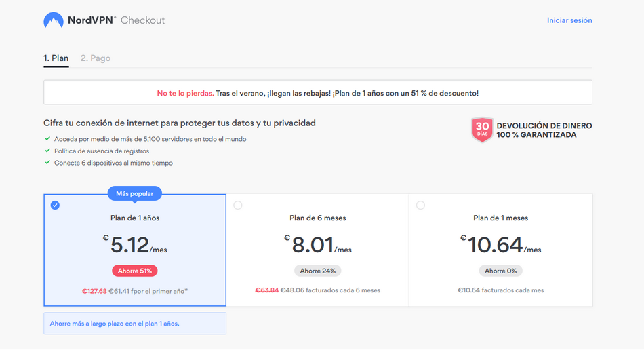The height and width of the screenshot is (350, 644).
Task: Click the Checkout header label
Action: point(142,20)
